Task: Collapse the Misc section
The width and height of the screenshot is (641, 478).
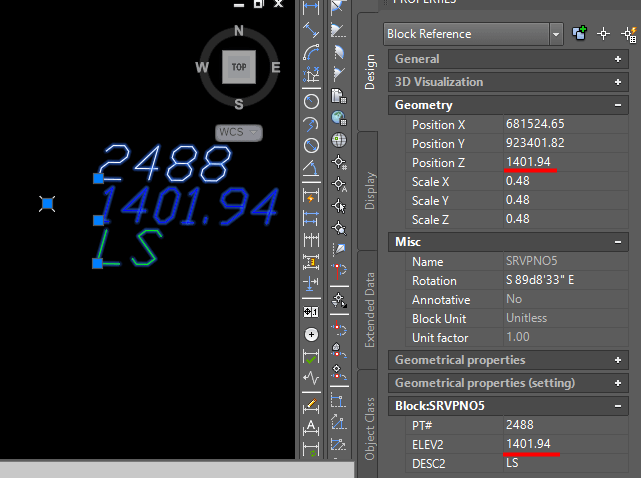Action: [618, 242]
